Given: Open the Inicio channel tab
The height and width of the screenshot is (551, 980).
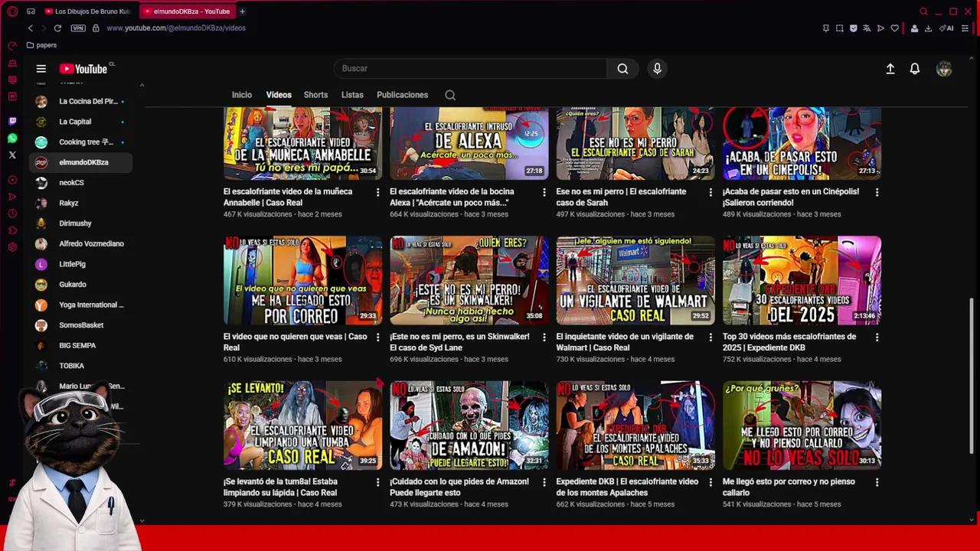Looking at the screenshot, I should coord(242,95).
